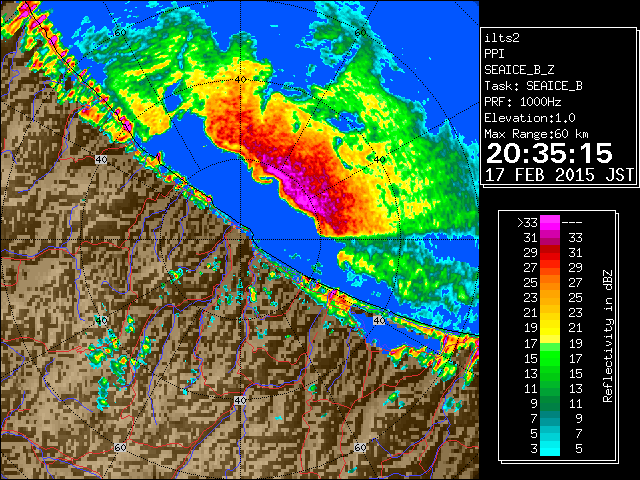Viewport: 640px width, 480px height.
Task: Select the 'PPI' scan type text
Action: [x=494, y=54]
